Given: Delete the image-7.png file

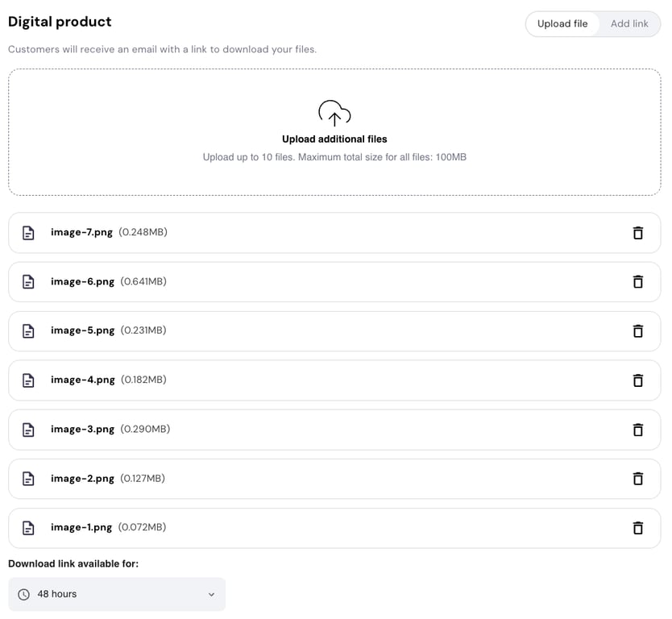Looking at the screenshot, I should pos(637,232).
